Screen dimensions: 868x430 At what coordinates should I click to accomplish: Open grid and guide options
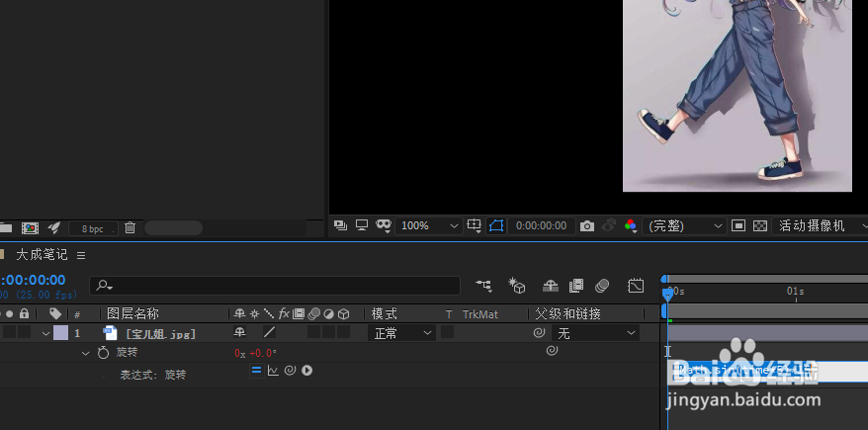474,225
